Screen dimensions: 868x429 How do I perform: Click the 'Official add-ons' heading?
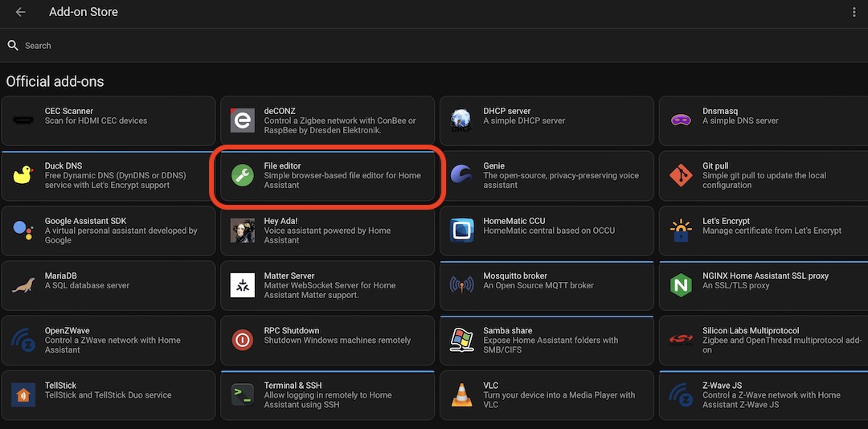55,81
